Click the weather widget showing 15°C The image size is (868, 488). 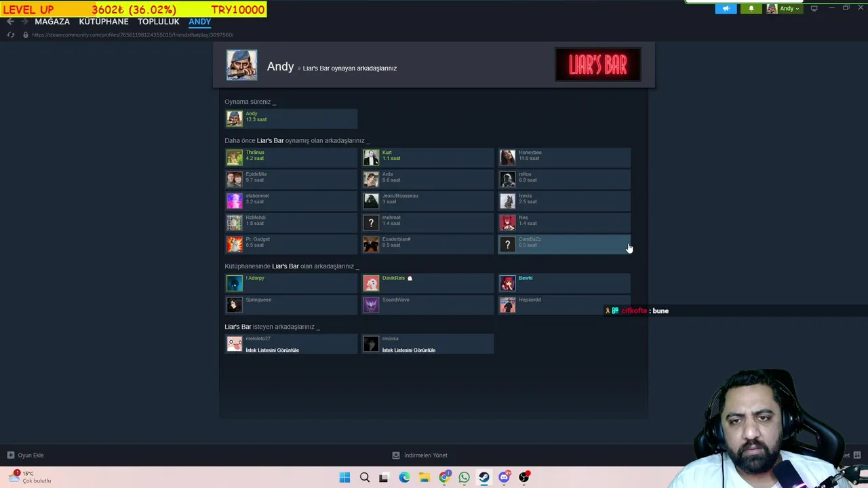pos(30,477)
